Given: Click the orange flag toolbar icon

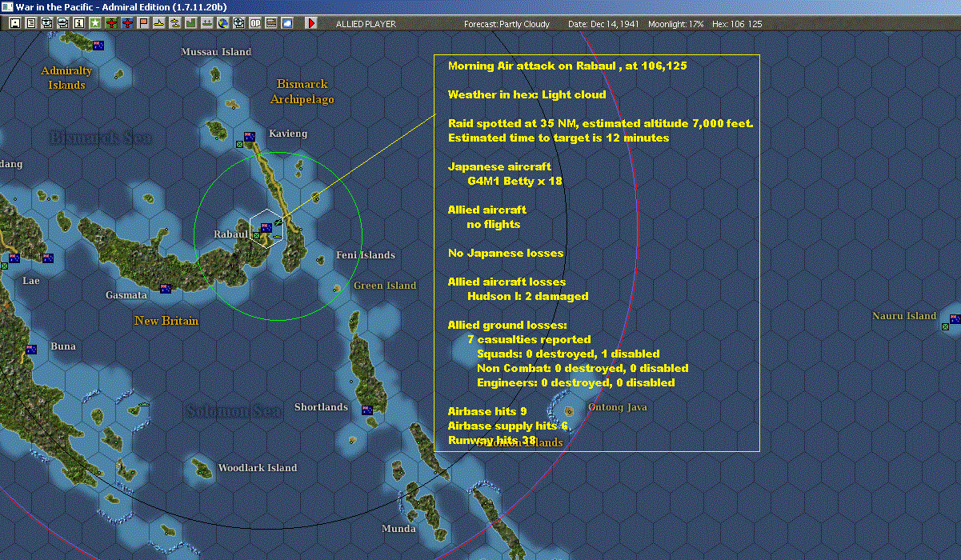Looking at the screenshot, I should [144, 24].
